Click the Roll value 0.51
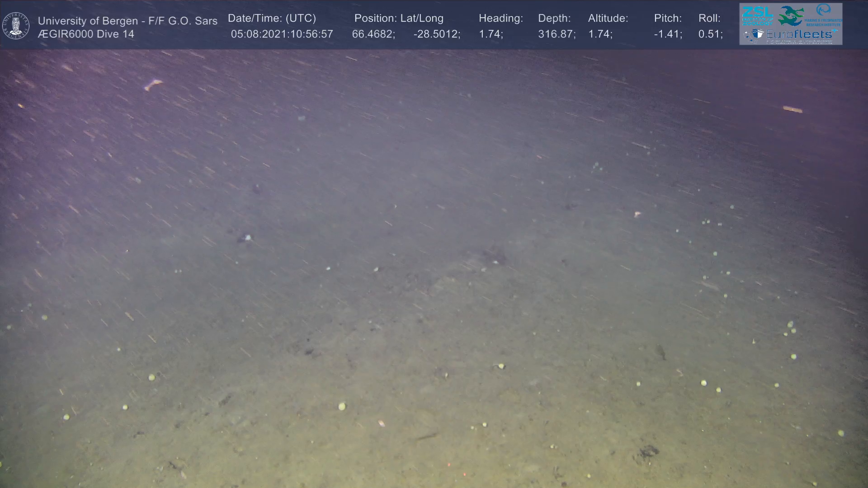Image resolution: width=868 pixels, height=488 pixels. point(710,34)
